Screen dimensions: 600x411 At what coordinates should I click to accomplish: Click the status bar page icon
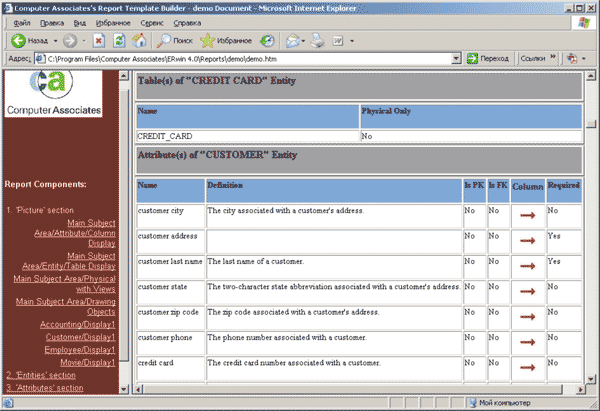8,403
